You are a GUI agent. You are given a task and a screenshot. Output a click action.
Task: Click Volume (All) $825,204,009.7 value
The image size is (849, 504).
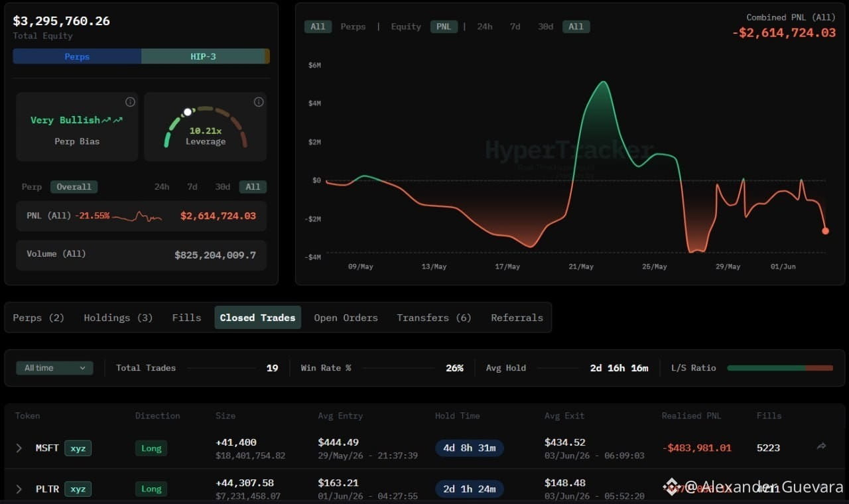[x=215, y=255]
